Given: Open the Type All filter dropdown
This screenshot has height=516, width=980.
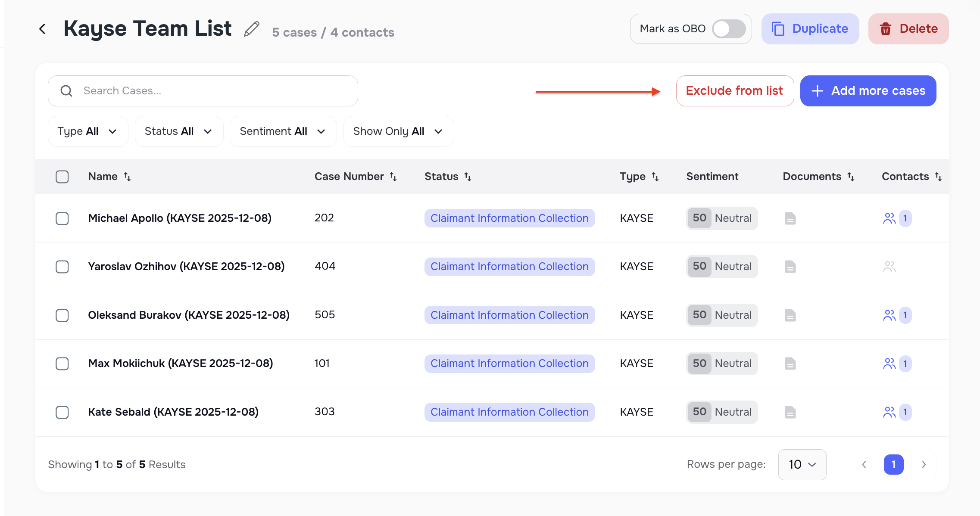Looking at the screenshot, I should [88, 131].
